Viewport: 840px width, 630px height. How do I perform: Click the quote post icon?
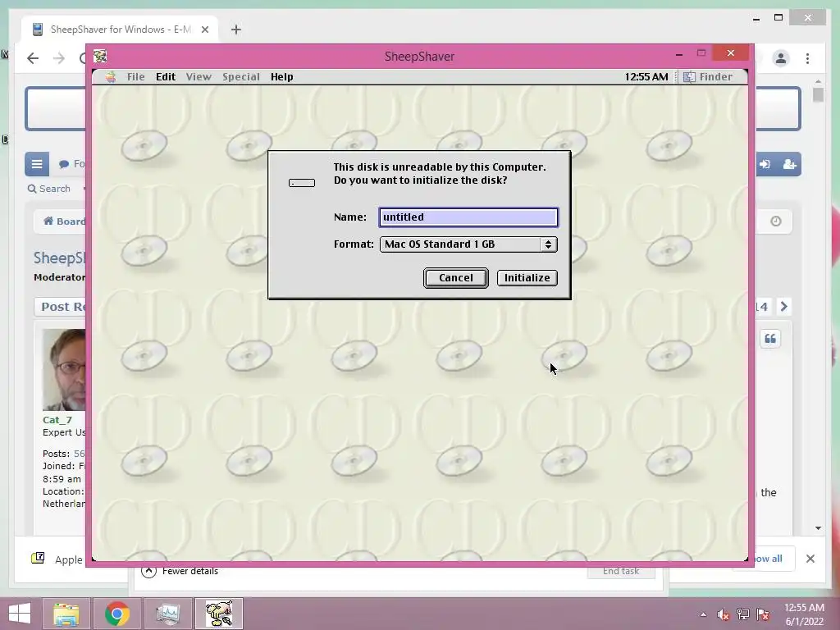(770, 339)
